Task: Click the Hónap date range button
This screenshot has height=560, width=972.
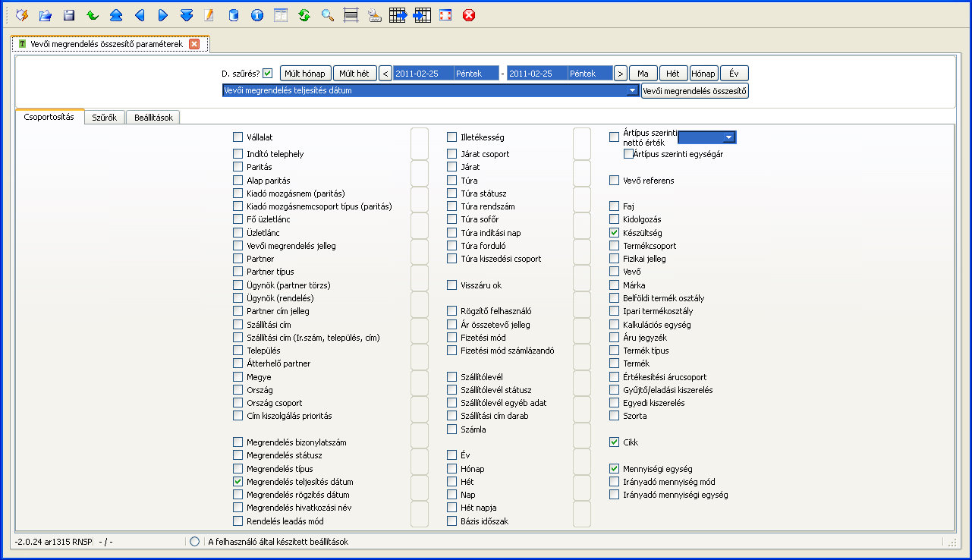Action: click(704, 74)
